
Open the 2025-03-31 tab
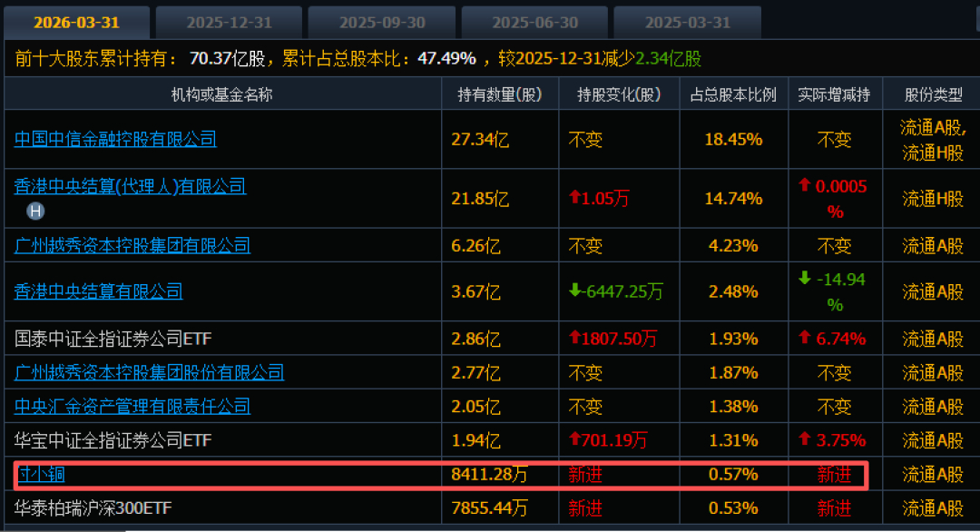pos(688,23)
